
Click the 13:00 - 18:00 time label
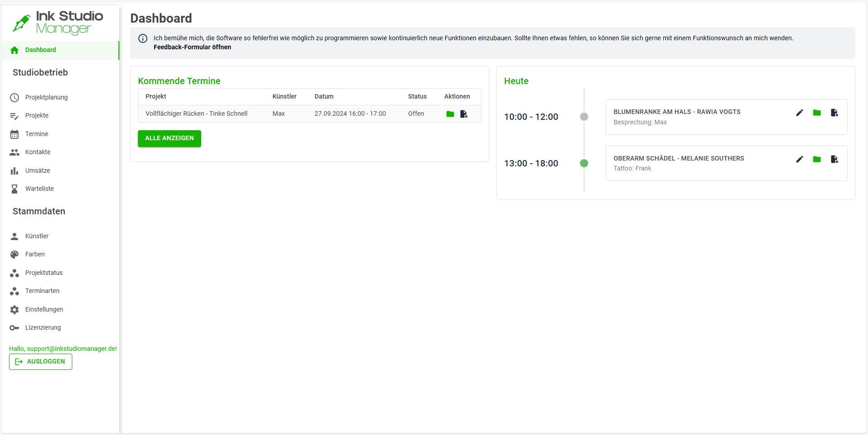click(x=531, y=164)
